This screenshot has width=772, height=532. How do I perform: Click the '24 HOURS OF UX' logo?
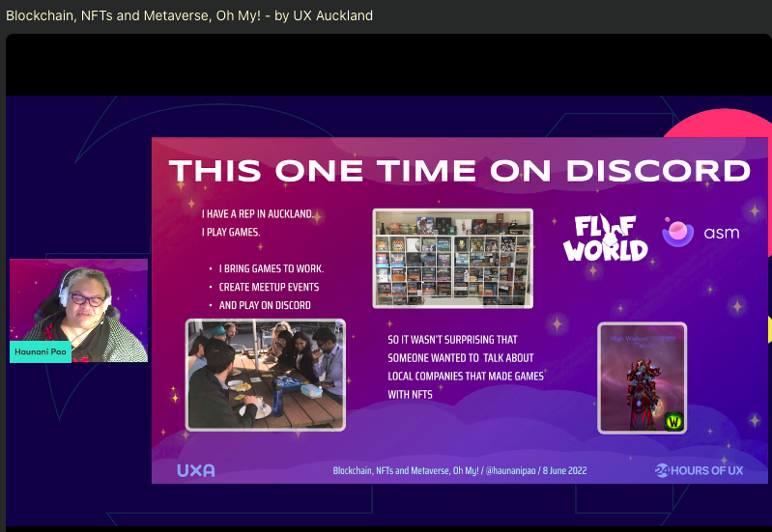(699, 470)
